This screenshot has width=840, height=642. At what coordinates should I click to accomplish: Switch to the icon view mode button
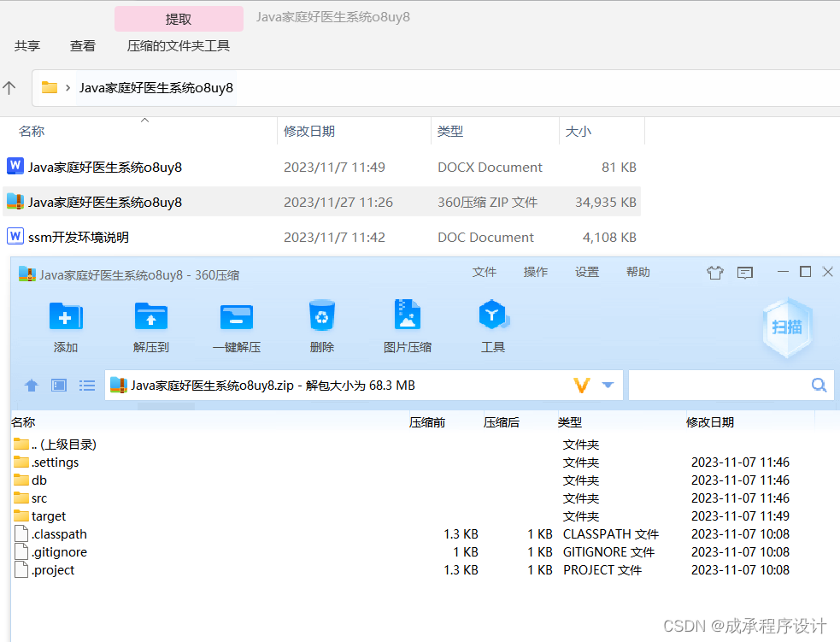point(59,386)
